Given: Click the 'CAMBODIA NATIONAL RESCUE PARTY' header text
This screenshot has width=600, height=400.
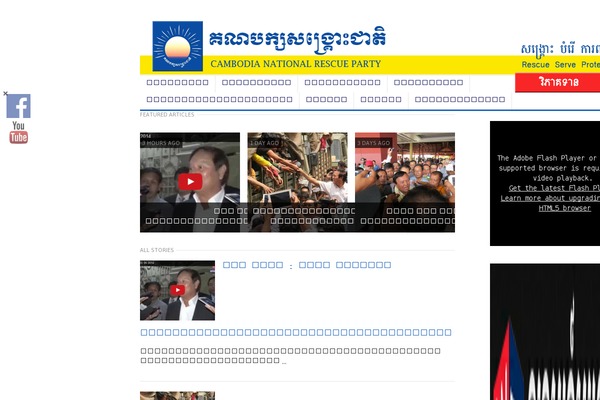Looking at the screenshot, I should click(x=295, y=64).
